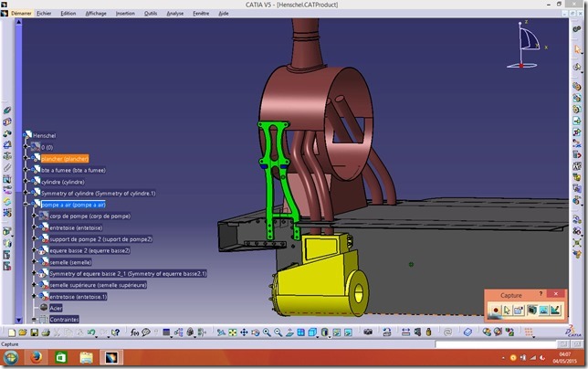
Task: Select Pixel mode picture icon in Capture toolbar
Action: coord(543,311)
